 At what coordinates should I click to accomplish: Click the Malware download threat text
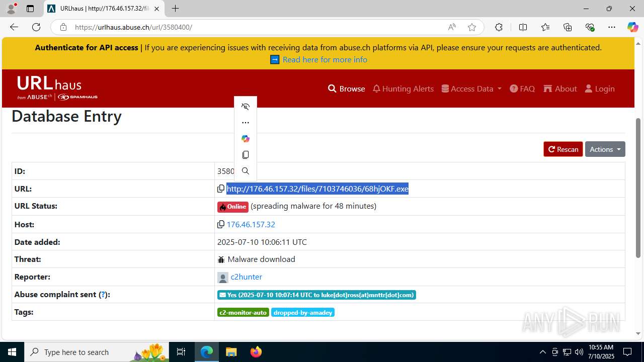coord(261,259)
